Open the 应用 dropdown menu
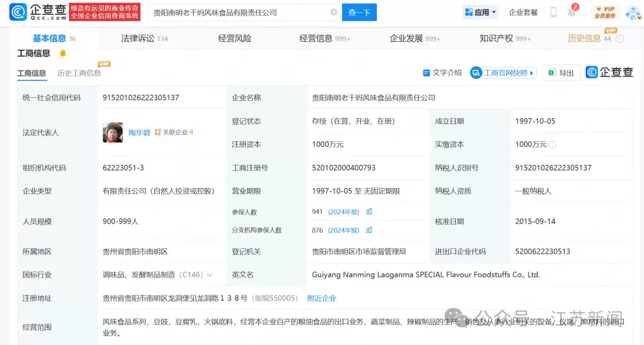Image resolution: width=644 pixels, height=345 pixels. pyautogui.click(x=480, y=11)
